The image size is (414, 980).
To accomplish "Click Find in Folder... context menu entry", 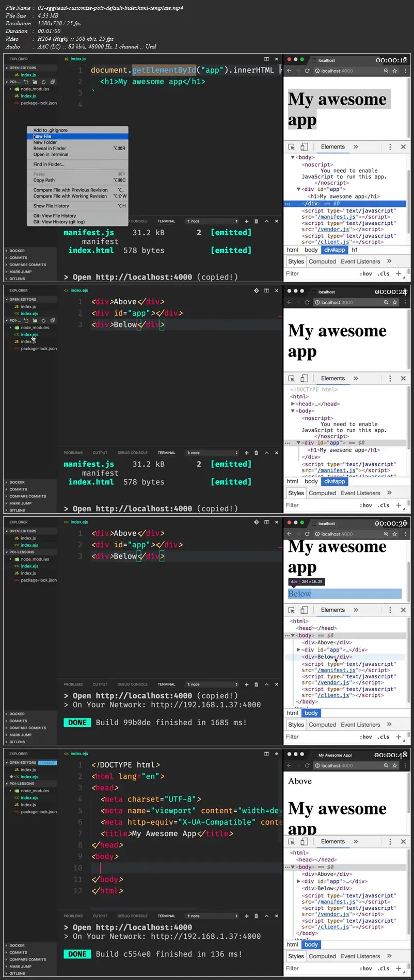I will (x=77, y=164).
